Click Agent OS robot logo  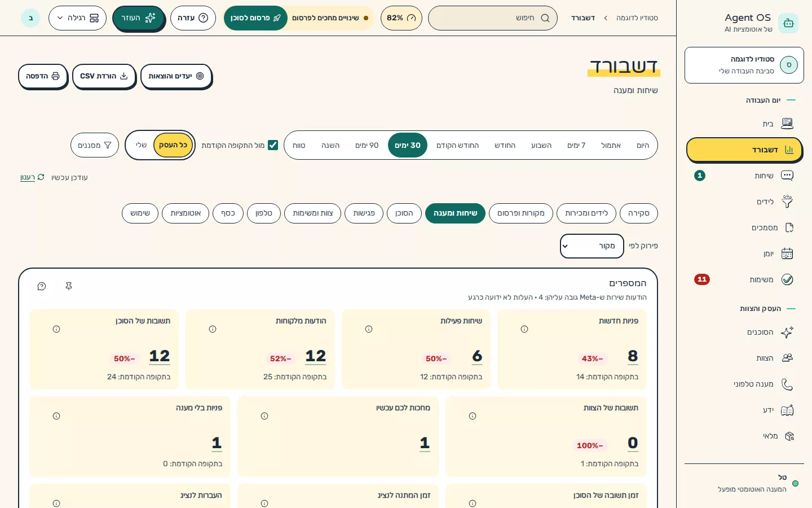coord(788,23)
